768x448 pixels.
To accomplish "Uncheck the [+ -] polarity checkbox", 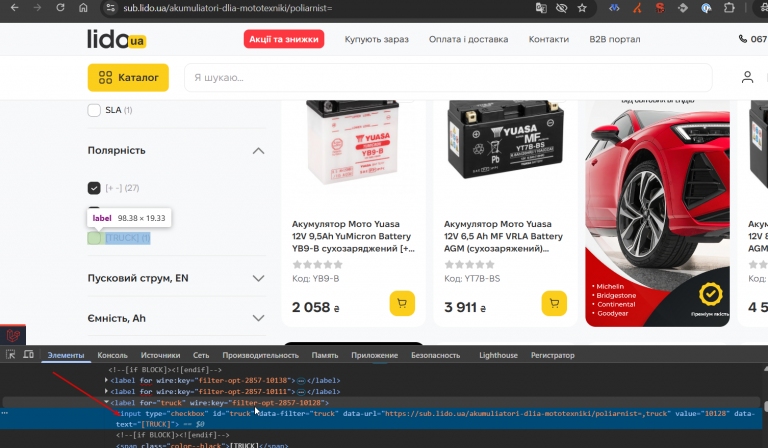I will click(94, 188).
